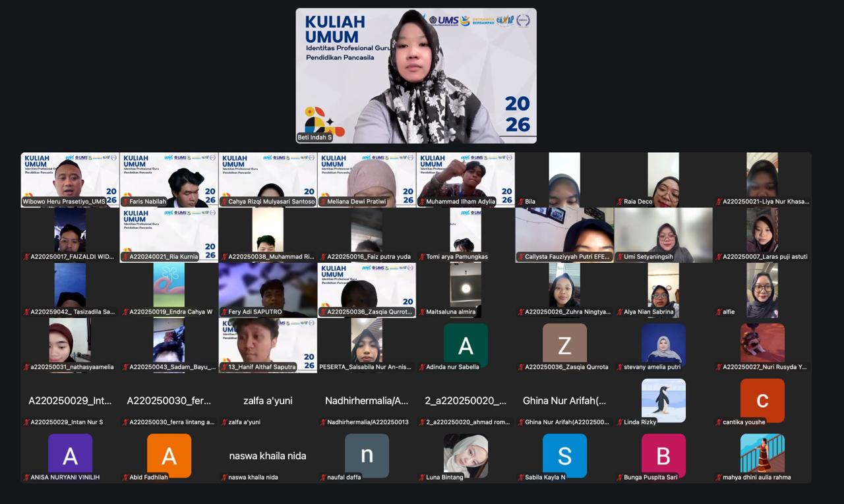
Task: Select the muted mic icon beside Luna Bintang
Action: pyautogui.click(x=422, y=477)
